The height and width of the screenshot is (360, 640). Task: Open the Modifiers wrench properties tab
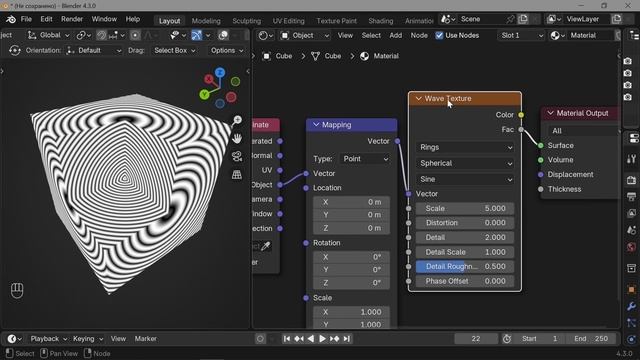631,307
